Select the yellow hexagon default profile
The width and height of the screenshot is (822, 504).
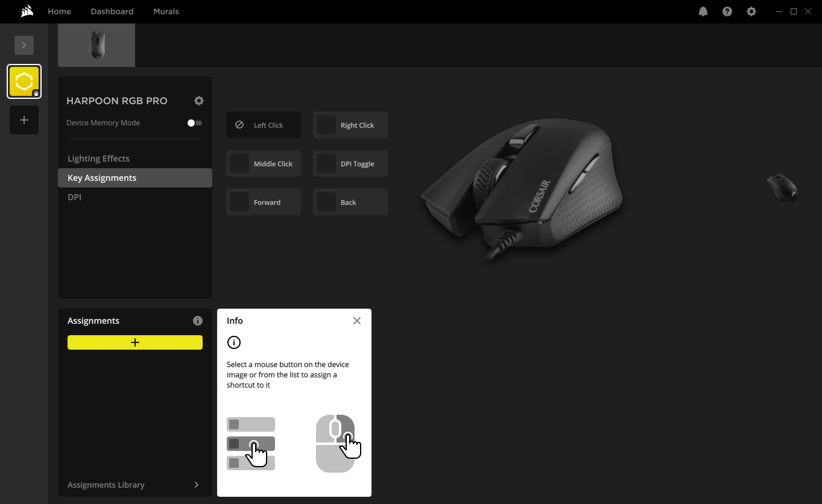(x=24, y=81)
